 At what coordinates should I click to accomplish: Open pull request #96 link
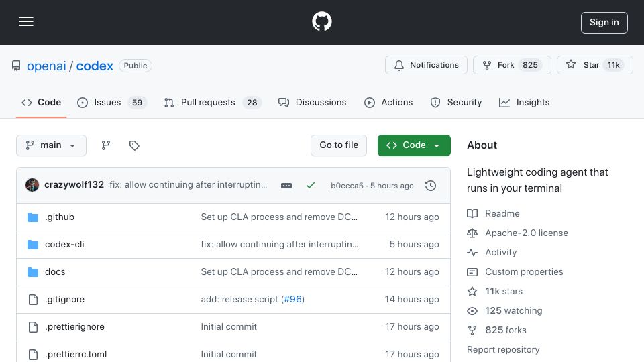tap(293, 299)
